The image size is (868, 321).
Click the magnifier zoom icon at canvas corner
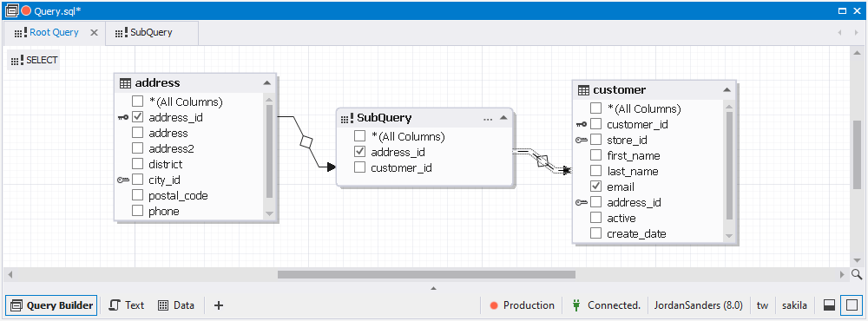click(857, 274)
